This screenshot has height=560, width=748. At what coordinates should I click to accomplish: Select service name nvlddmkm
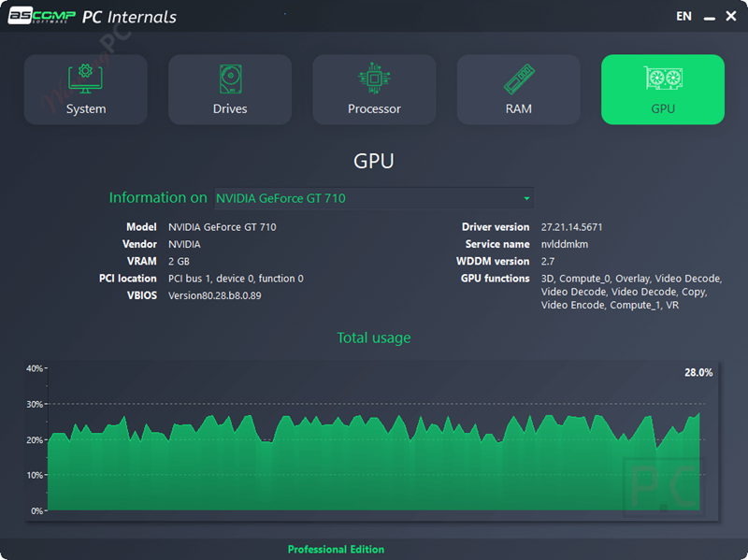coord(565,244)
